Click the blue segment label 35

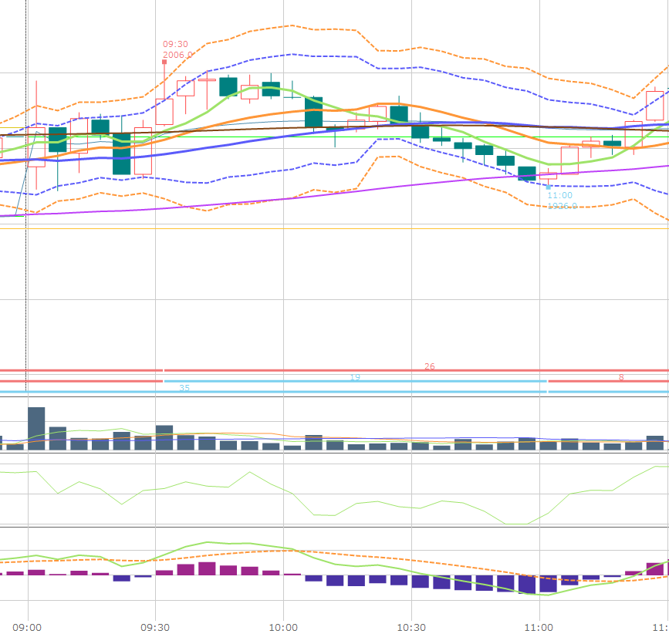tap(184, 388)
